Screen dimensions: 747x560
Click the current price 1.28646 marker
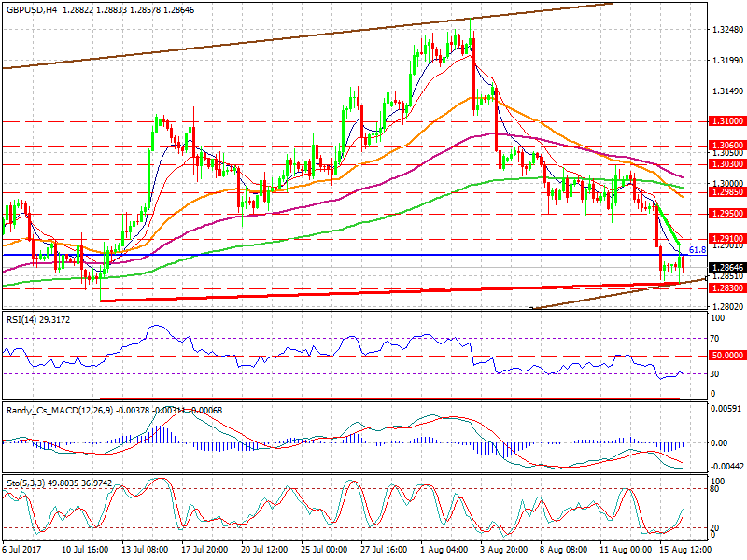coord(726,268)
